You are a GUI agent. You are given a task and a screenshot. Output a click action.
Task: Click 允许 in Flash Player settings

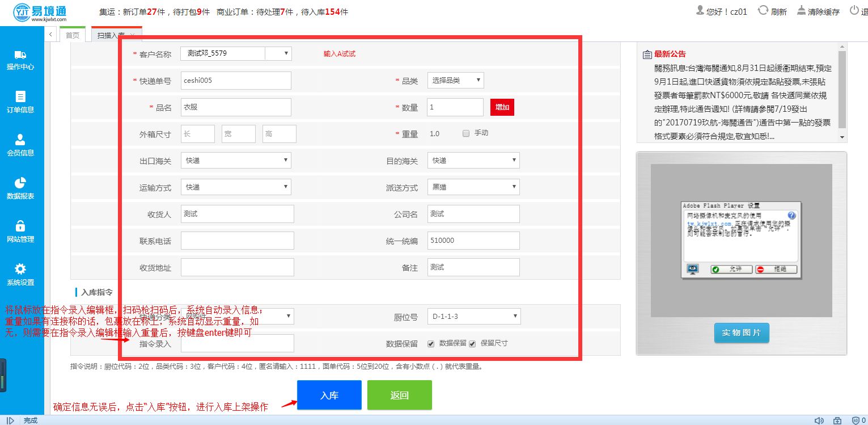[731, 269]
